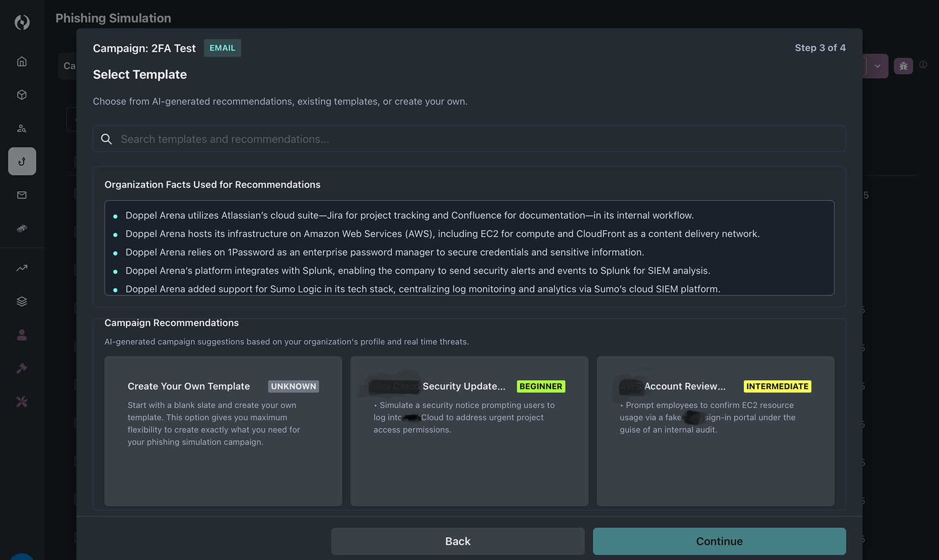939x560 pixels.
Task: Click the info icon beside the bug button
Action: (x=923, y=65)
